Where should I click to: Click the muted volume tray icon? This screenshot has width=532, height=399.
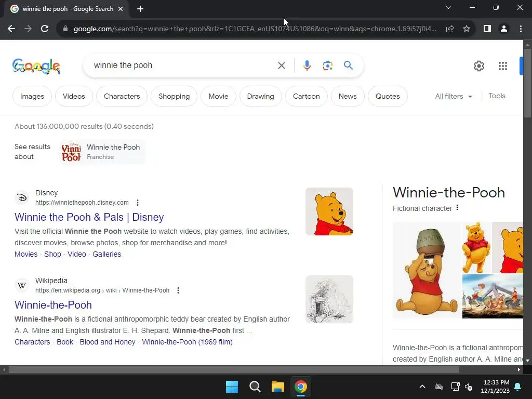(x=469, y=387)
